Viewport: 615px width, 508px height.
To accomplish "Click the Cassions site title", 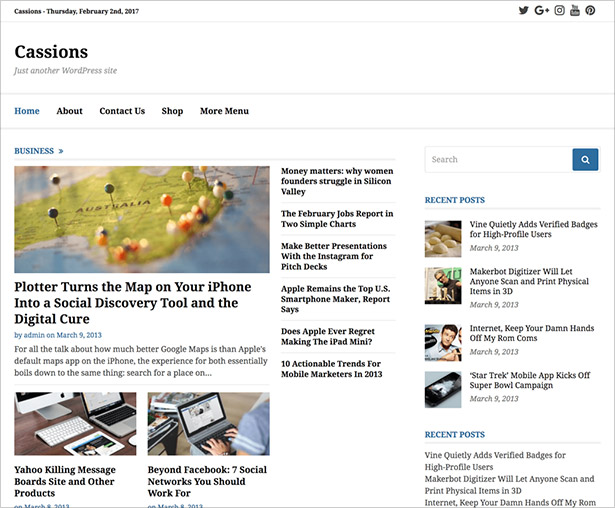I will click(x=51, y=52).
